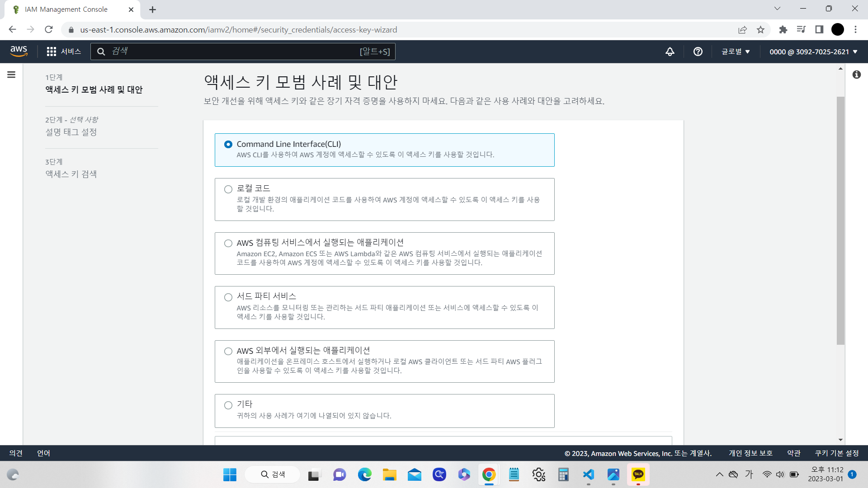This screenshot has width=868, height=488.
Task: Click the page vertical scrollbar thumb
Action: point(840,221)
